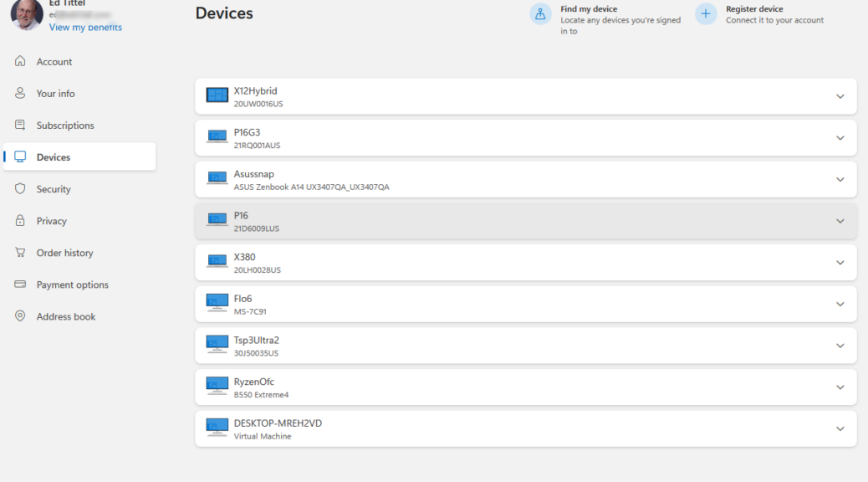
Task: Click the 20LH0028US model number
Action: coord(257,270)
